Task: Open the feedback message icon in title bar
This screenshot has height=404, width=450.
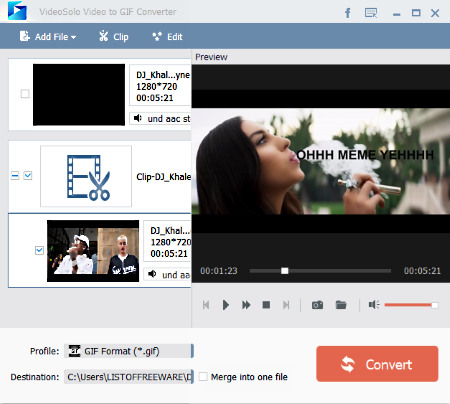Action: point(371,13)
